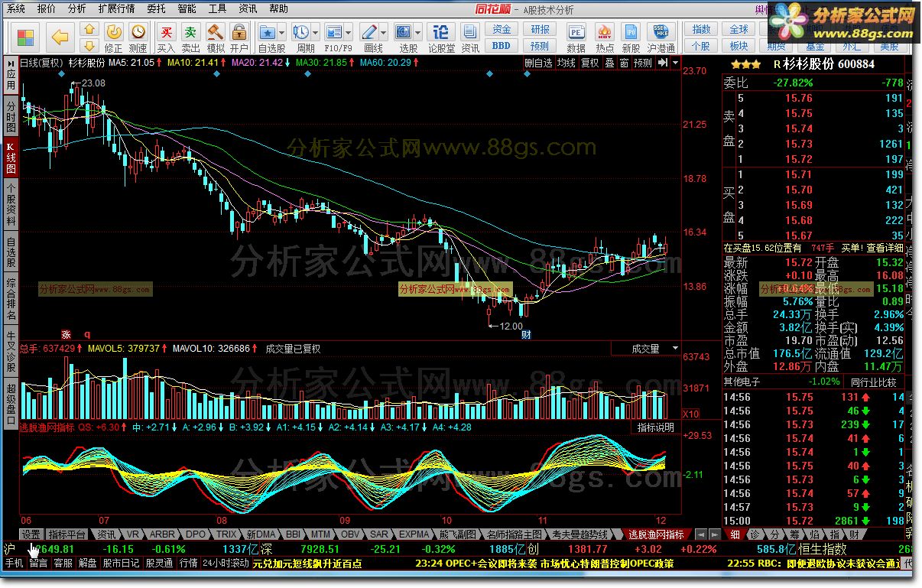Click the 周期 period clock icon
Viewport: 922px width, 588px height.
pyautogui.click(x=301, y=32)
